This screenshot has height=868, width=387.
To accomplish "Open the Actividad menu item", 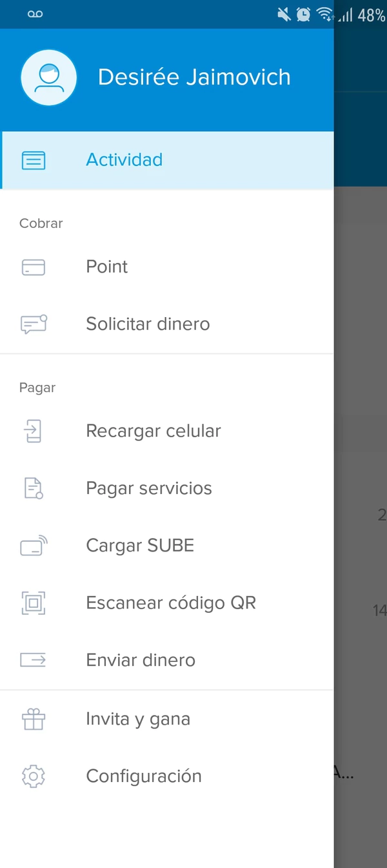I will 124,160.
